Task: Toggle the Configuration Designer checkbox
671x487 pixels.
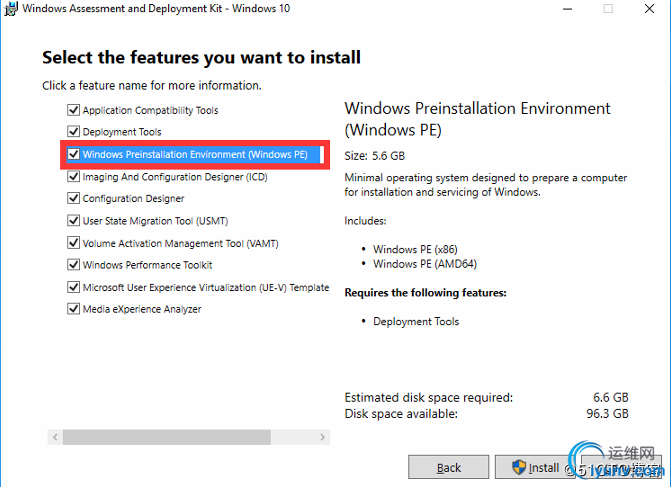Action: pos(73,199)
